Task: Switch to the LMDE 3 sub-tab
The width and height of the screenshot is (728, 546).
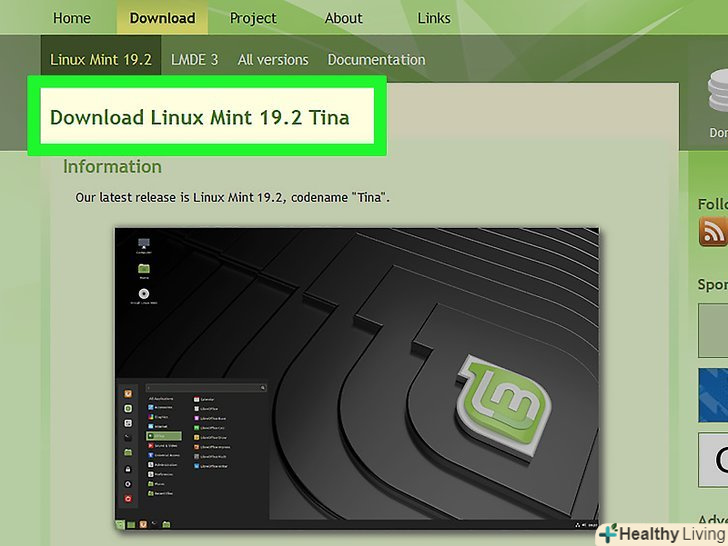Action: click(x=194, y=59)
